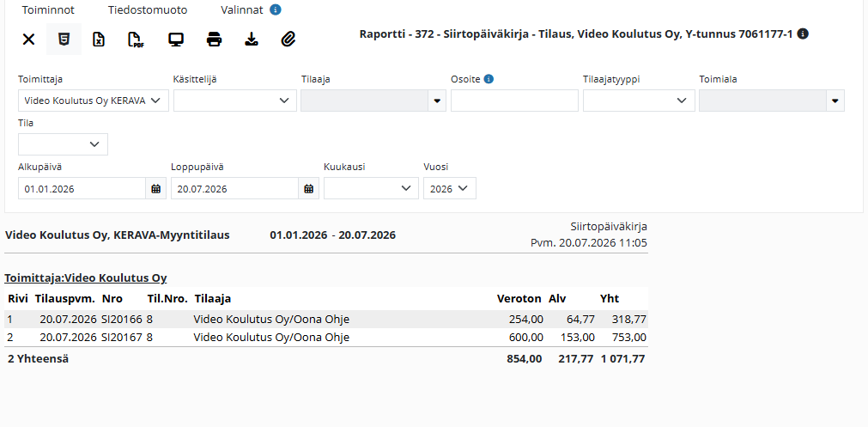Click Veroton amount 600,00
Screen dimensions: 868x427
tap(526, 338)
